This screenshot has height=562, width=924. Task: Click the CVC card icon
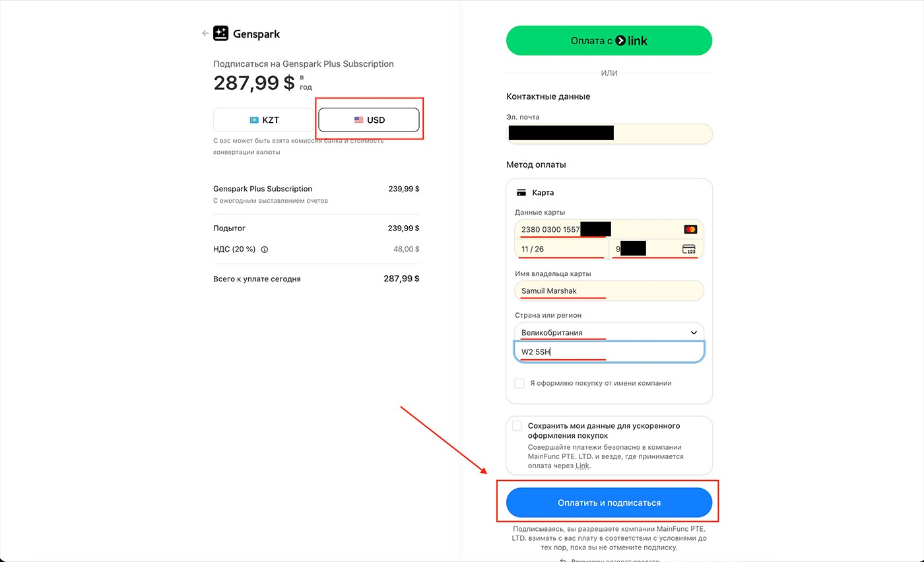[x=688, y=249]
